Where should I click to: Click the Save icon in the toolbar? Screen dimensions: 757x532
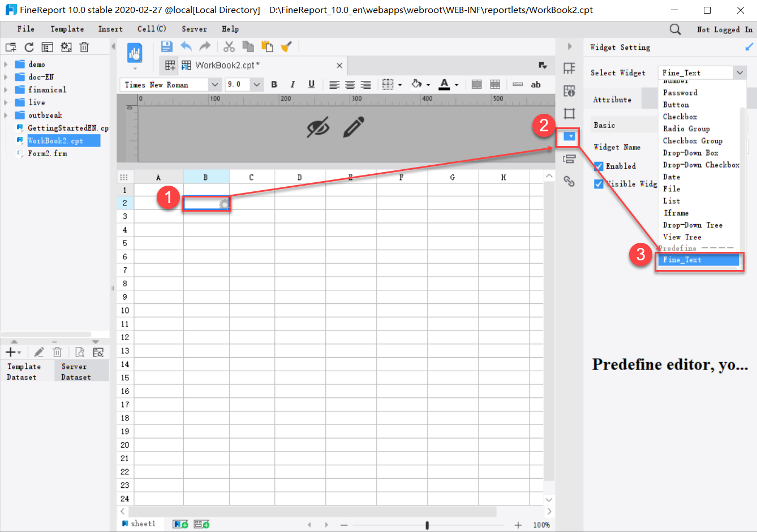tap(166, 46)
